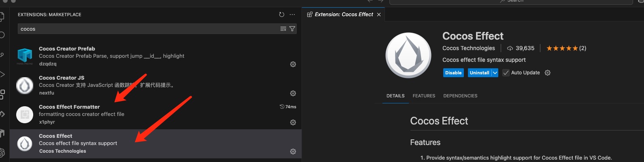Screen dimensions: 644x162
Task: Refresh the extensions marketplace list
Action: point(282,15)
